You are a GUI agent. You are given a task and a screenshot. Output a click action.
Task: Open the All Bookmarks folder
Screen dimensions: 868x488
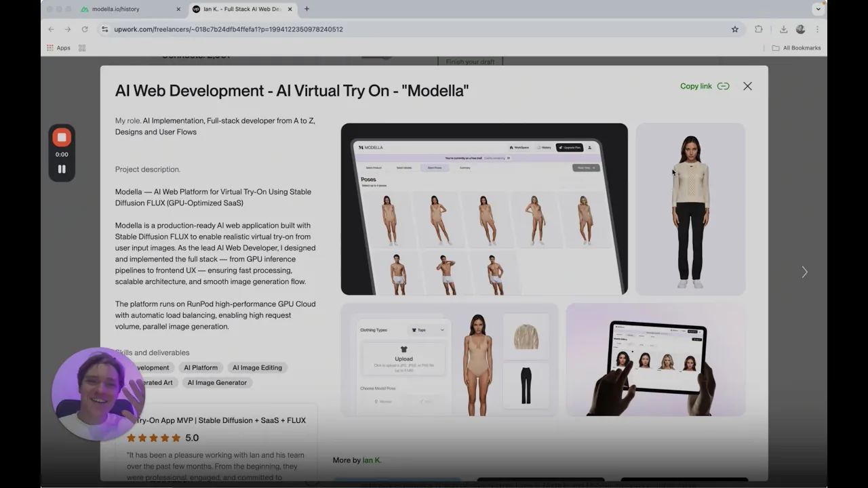pos(796,48)
